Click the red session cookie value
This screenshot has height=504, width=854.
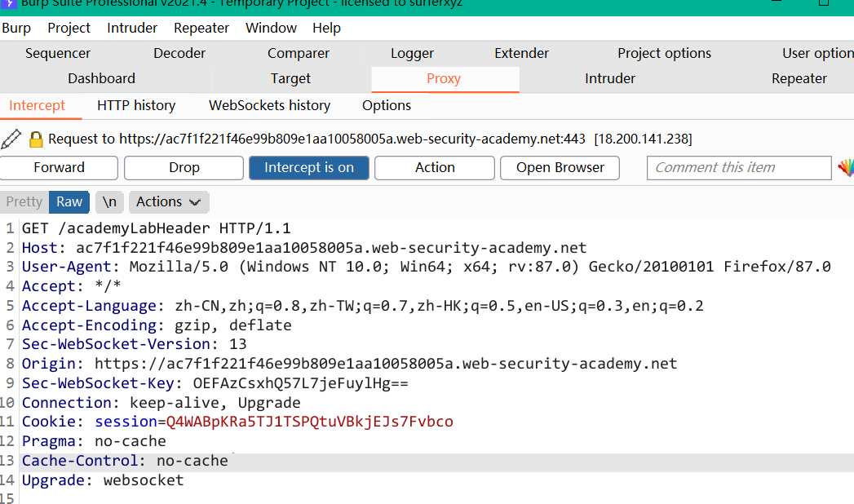click(310, 422)
